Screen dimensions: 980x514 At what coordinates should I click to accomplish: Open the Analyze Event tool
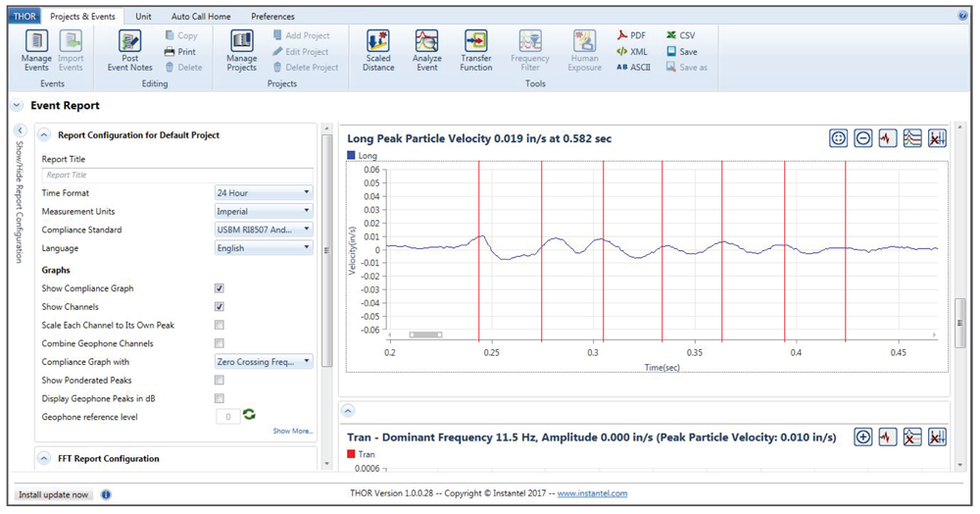(427, 51)
